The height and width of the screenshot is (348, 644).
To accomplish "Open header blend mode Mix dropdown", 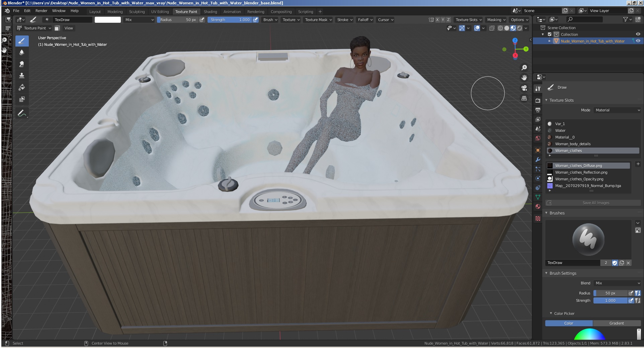I will coord(139,20).
